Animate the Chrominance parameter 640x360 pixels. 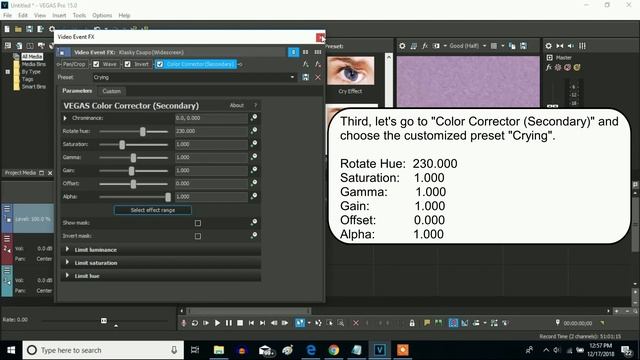point(254,118)
